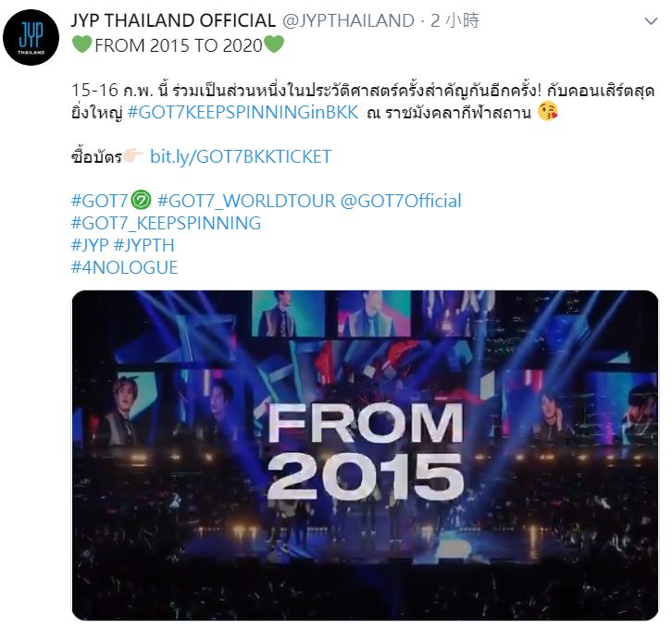Image resolution: width=672 pixels, height=628 pixels.
Task: Open the tweet timestamp link
Action: (x=454, y=20)
